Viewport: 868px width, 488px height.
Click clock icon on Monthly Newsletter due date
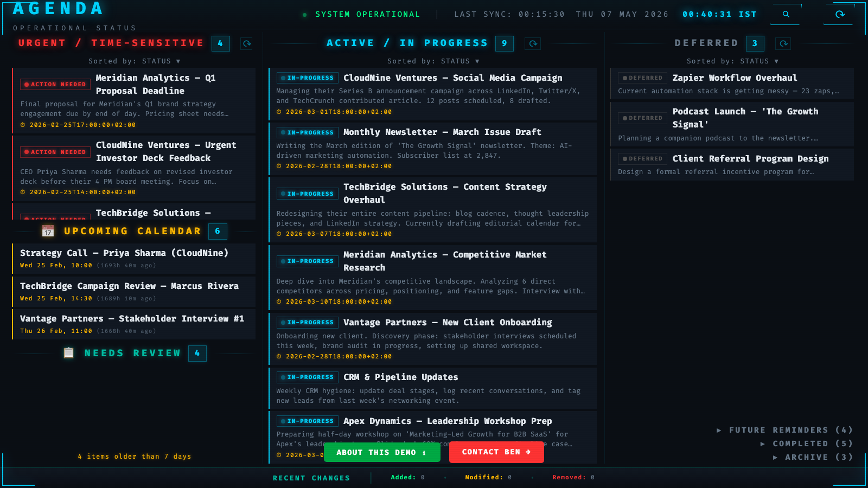pos(279,166)
